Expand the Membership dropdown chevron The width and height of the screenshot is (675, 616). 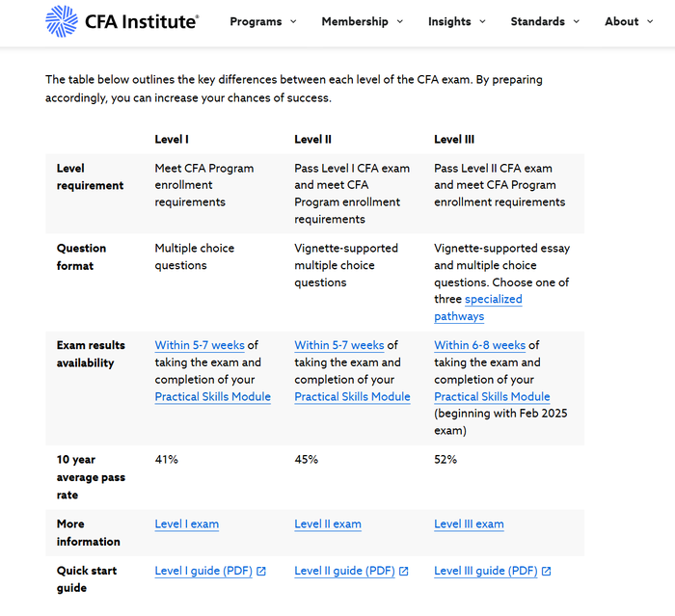[x=401, y=21]
